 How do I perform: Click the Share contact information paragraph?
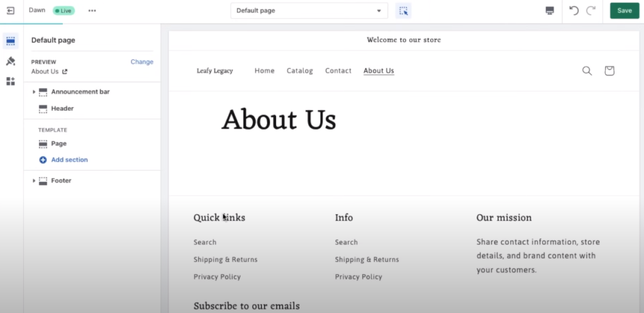[538, 256]
